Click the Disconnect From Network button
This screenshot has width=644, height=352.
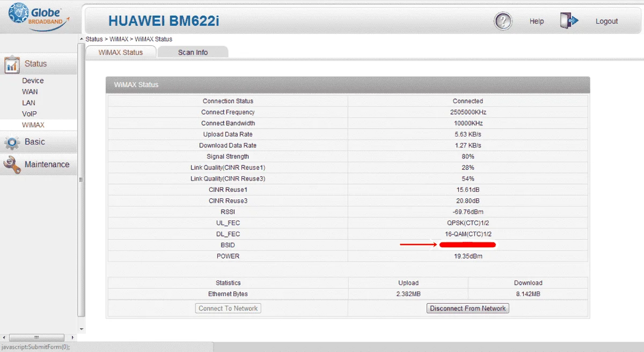[468, 308]
